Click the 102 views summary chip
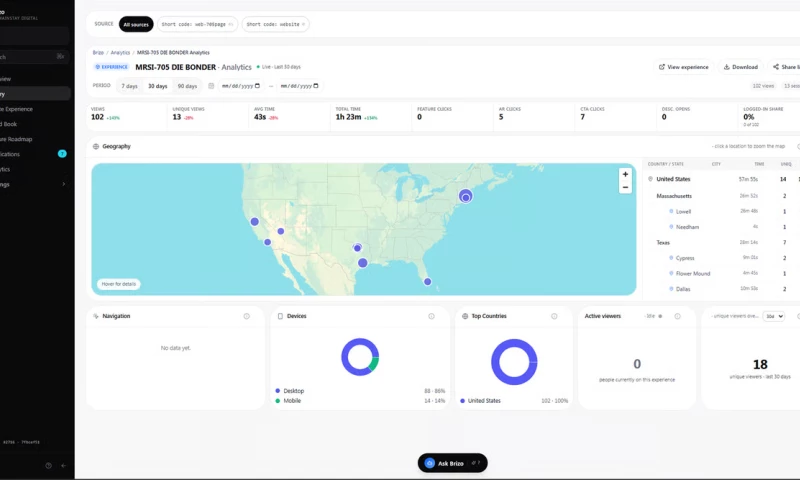 [764, 86]
